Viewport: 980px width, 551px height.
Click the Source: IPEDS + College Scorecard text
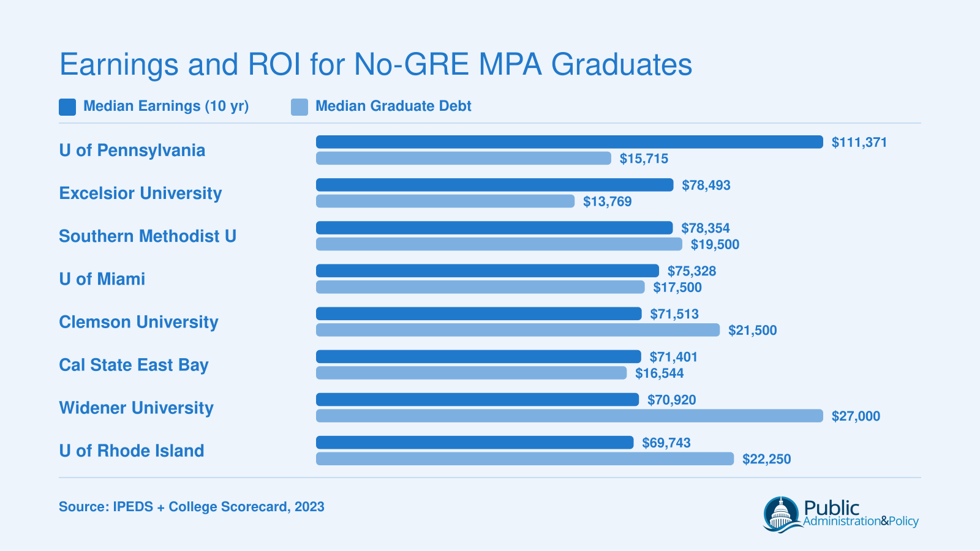pyautogui.click(x=192, y=507)
